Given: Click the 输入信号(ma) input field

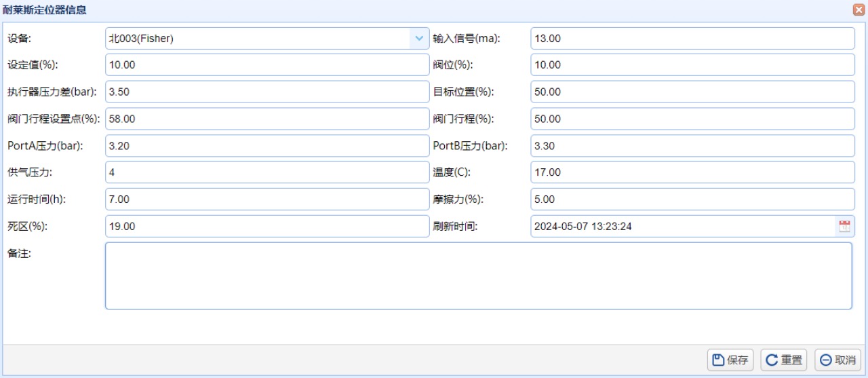Looking at the screenshot, I should click(x=692, y=39).
